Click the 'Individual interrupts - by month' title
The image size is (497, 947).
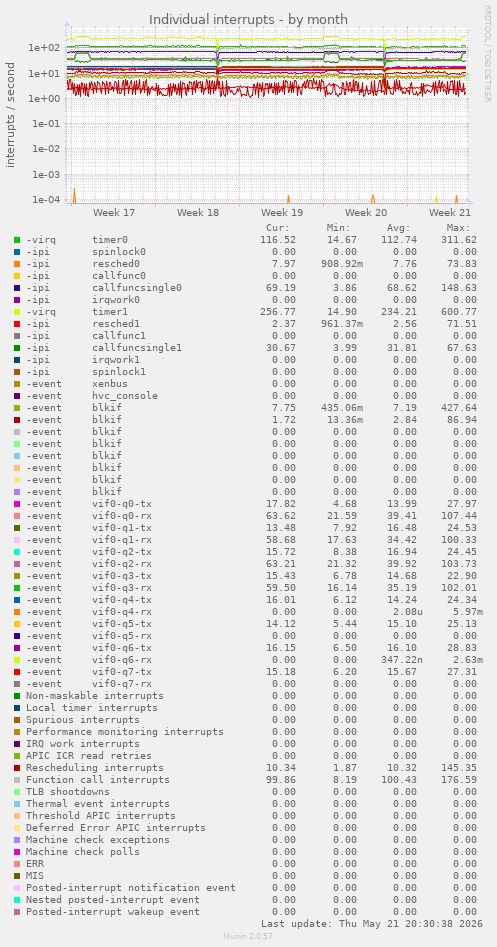(248, 19)
